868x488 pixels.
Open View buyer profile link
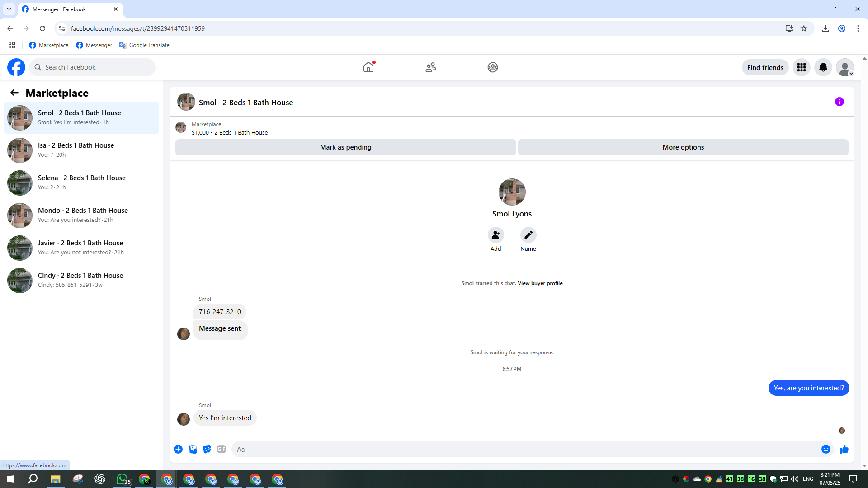point(540,283)
